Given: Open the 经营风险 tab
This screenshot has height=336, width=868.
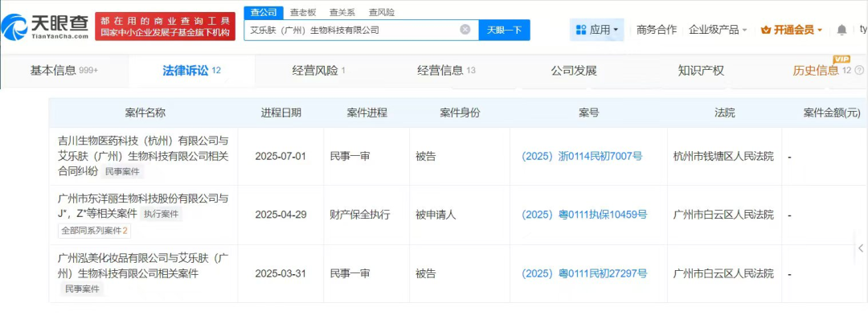Looking at the screenshot, I should [x=318, y=71].
